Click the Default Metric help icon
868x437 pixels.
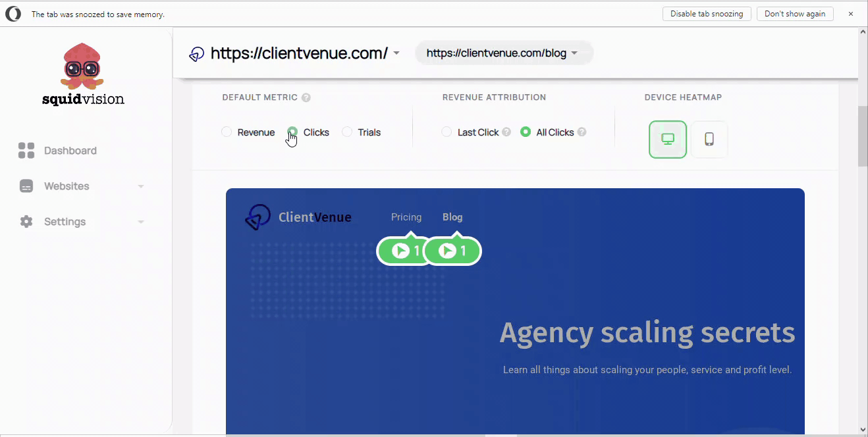[306, 97]
